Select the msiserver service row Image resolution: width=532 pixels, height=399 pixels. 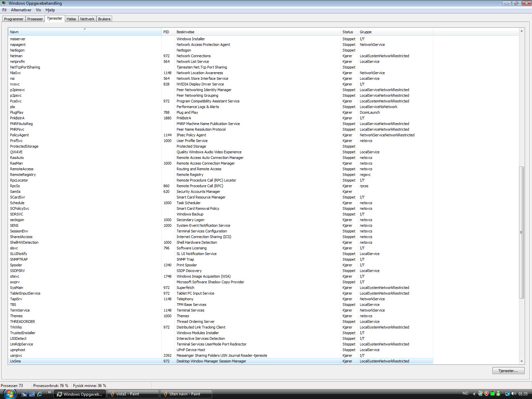220,39
